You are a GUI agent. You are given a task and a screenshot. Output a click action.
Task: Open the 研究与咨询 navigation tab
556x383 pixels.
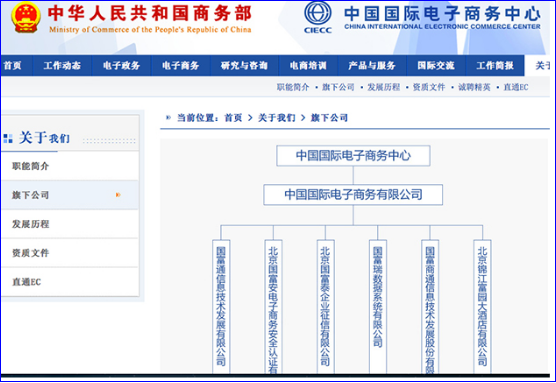[x=244, y=66]
